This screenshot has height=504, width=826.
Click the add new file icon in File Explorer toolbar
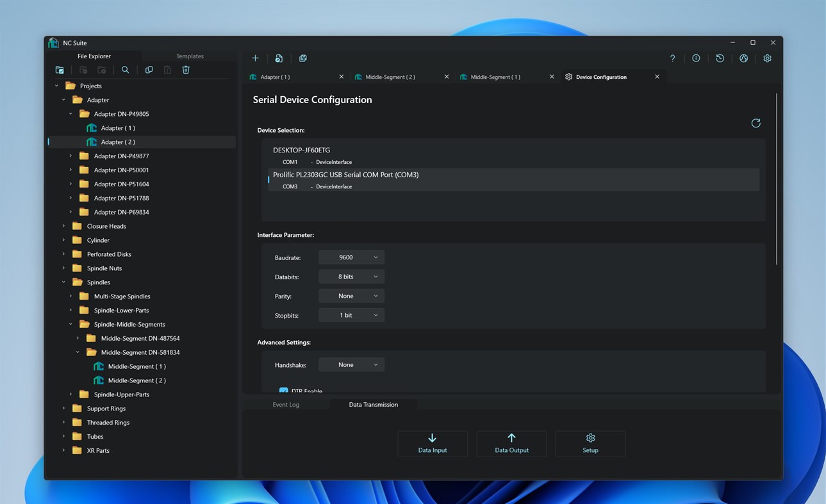click(x=83, y=70)
